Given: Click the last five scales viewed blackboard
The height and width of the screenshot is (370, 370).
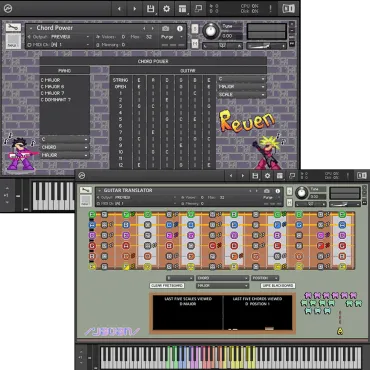Looking at the screenshot, I should click(188, 313).
